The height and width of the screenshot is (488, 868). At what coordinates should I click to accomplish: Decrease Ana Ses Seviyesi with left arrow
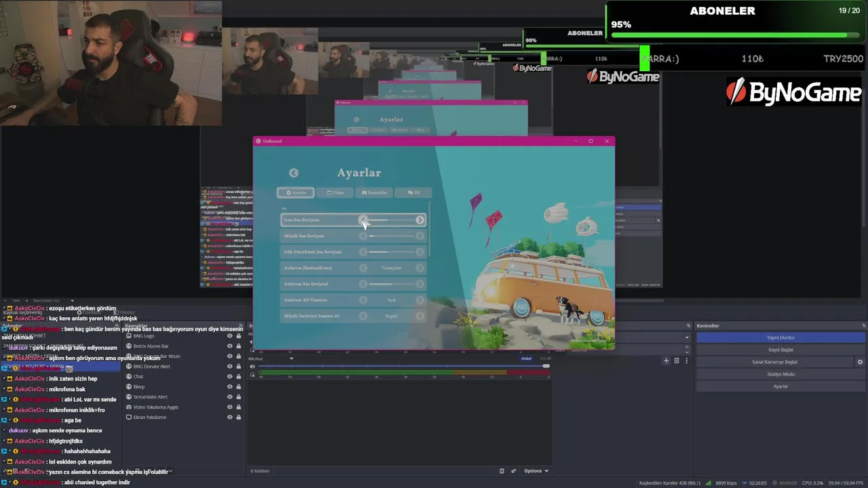tap(363, 220)
